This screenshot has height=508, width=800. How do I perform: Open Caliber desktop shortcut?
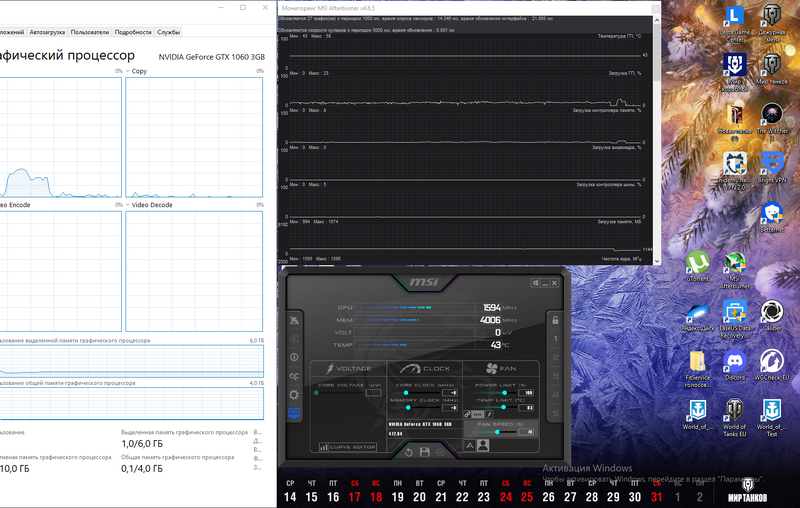(x=772, y=316)
